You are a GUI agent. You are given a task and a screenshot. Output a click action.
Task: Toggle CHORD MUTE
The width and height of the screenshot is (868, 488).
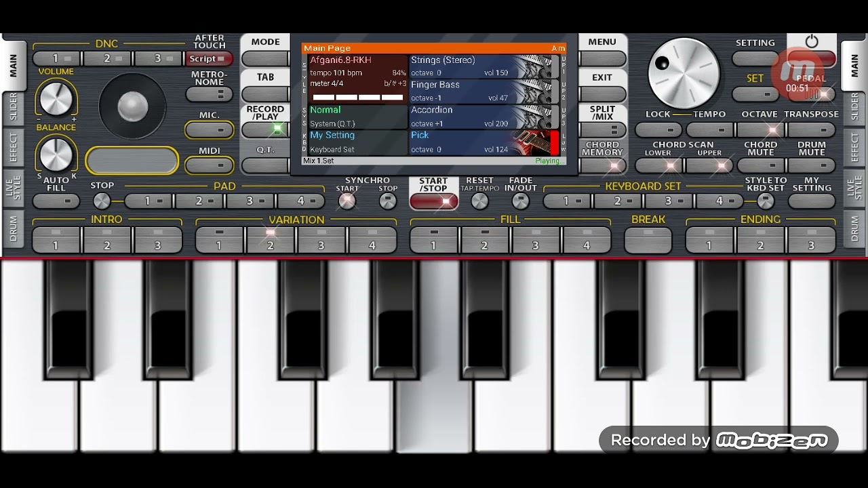click(x=760, y=165)
